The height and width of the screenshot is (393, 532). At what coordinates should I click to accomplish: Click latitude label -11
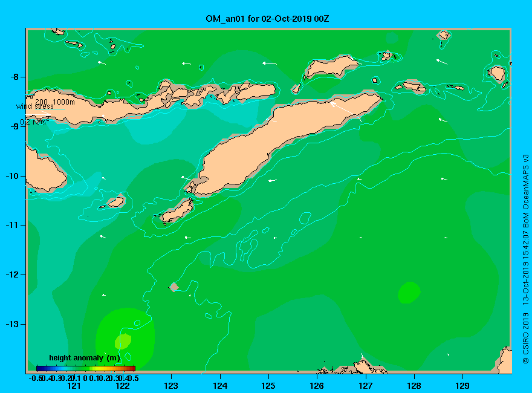(12, 225)
